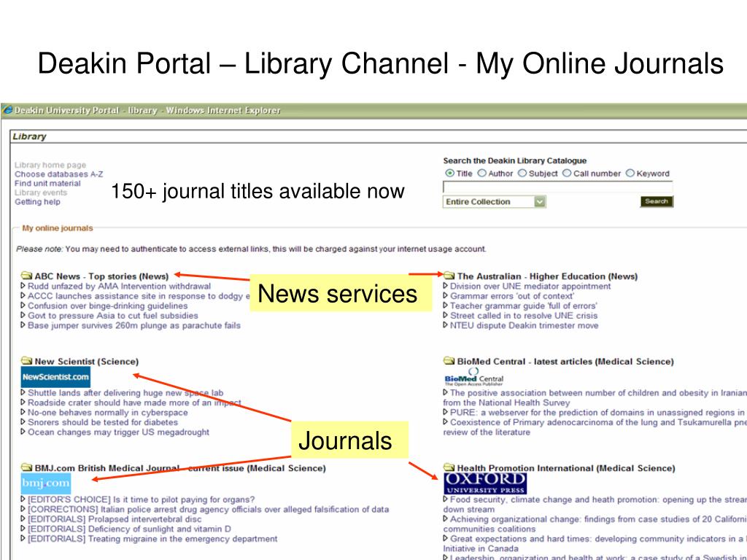Open The Australian Higher Education folder icon
The height and width of the screenshot is (560, 747).
click(x=449, y=276)
